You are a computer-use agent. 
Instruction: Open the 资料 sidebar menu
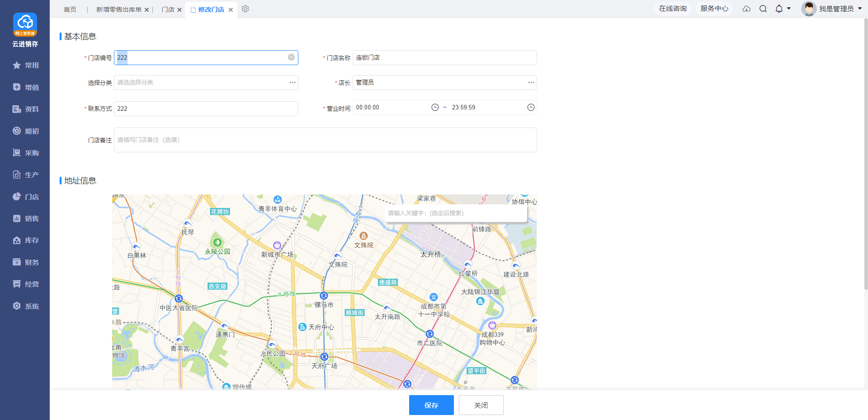pyautogui.click(x=25, y=109)
